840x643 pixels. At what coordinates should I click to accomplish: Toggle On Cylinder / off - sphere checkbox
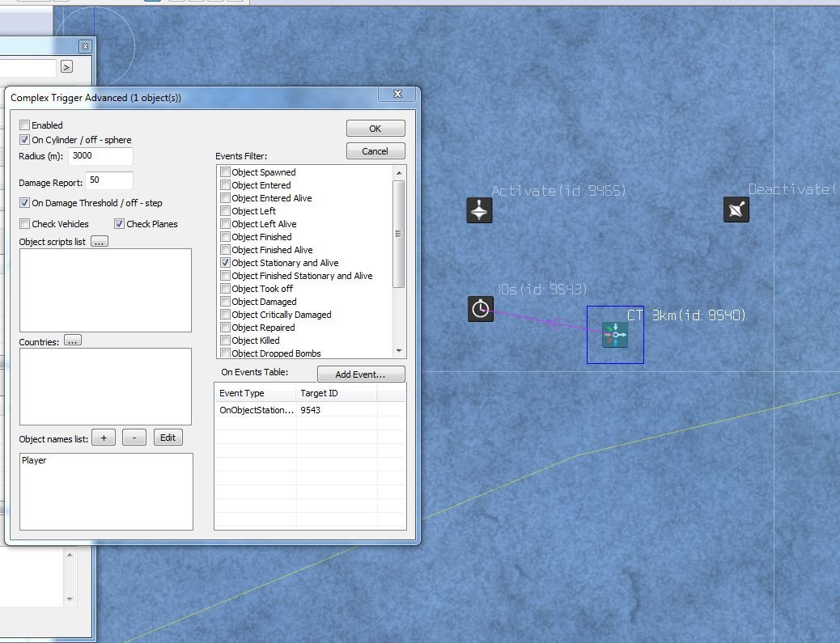24,140
